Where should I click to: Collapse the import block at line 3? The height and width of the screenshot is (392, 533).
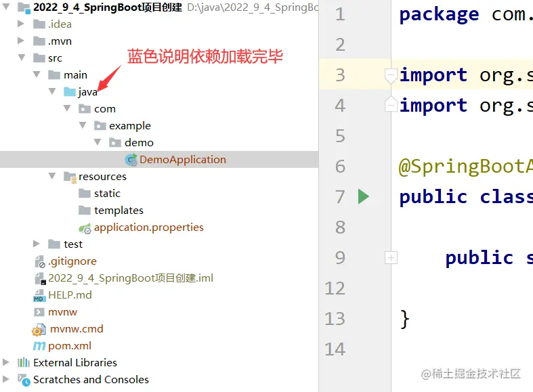click(x=391, y=75)
